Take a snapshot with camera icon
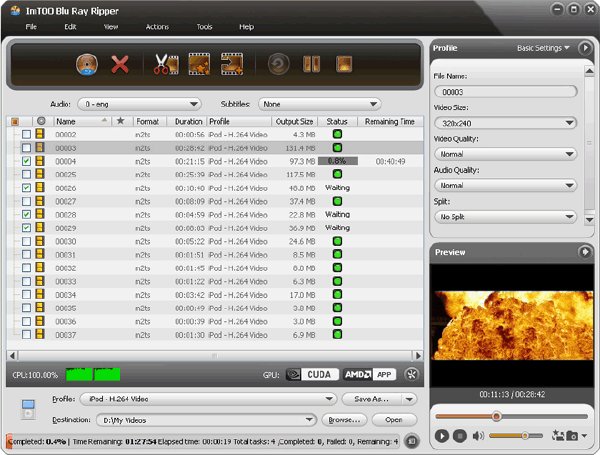Viewport: 600px width, 455px height. coord(572,435)
